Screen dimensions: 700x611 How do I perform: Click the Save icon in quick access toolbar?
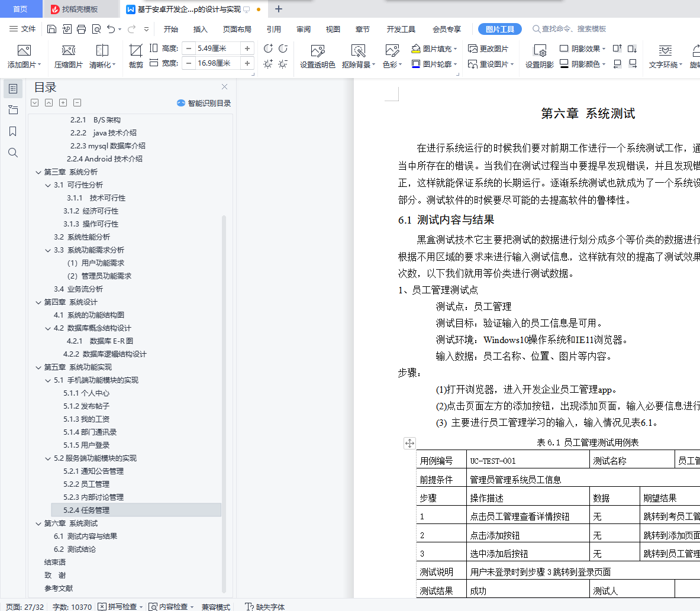pos(52,29)
